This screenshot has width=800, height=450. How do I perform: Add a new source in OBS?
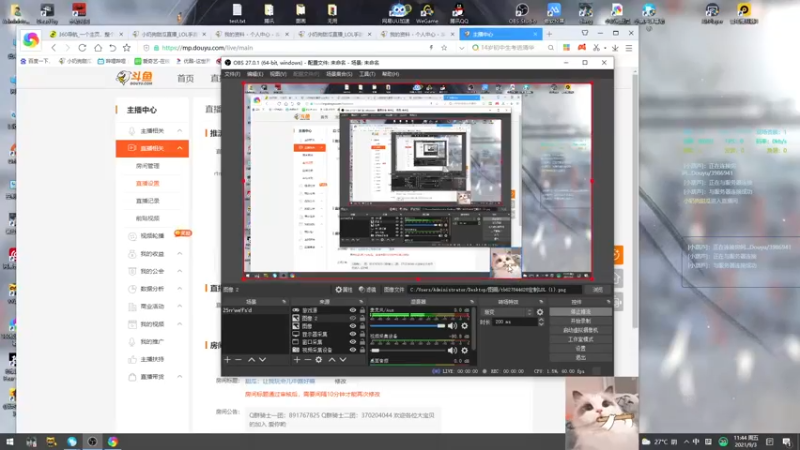tap(297, 360)
